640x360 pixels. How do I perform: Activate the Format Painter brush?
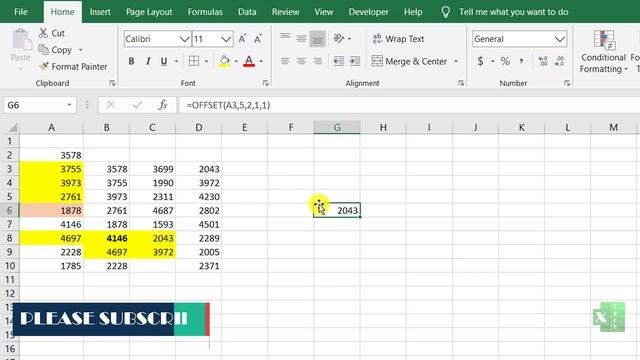click(x=44, y=66)
